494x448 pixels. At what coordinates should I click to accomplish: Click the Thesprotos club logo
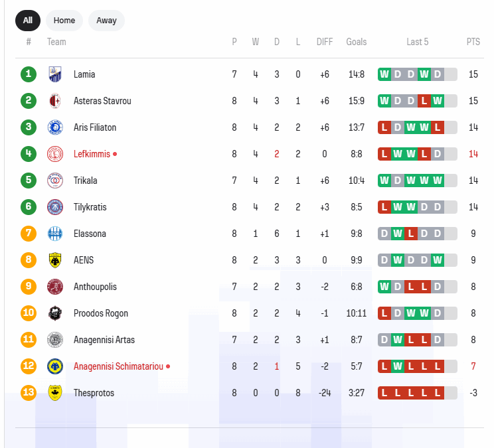click(x=55, y=393)
